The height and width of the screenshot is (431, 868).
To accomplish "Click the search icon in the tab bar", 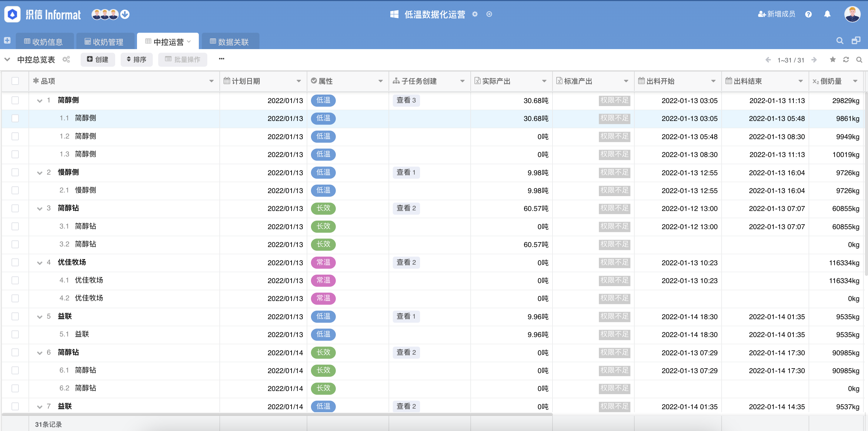I will 840,41.
